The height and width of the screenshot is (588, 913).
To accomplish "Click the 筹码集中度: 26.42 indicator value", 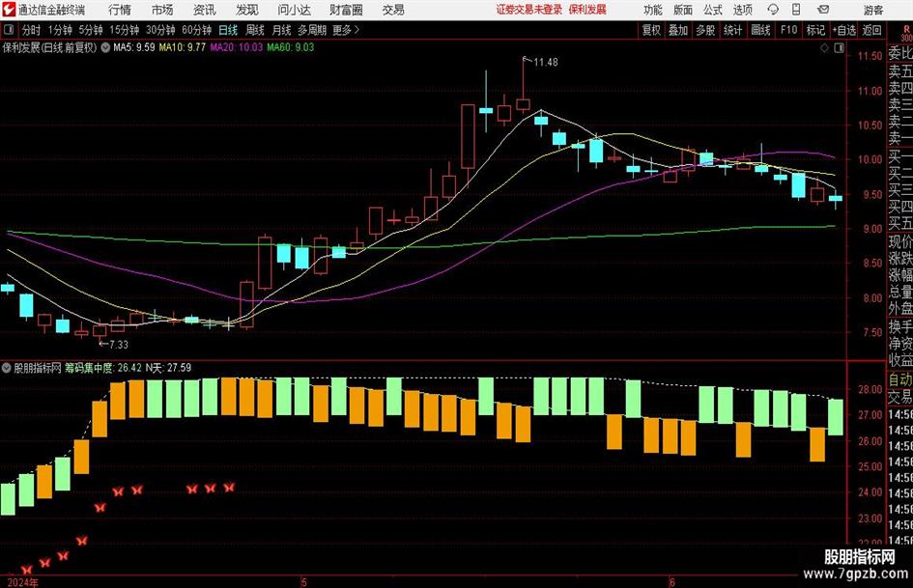I will [x=102, y=368].
